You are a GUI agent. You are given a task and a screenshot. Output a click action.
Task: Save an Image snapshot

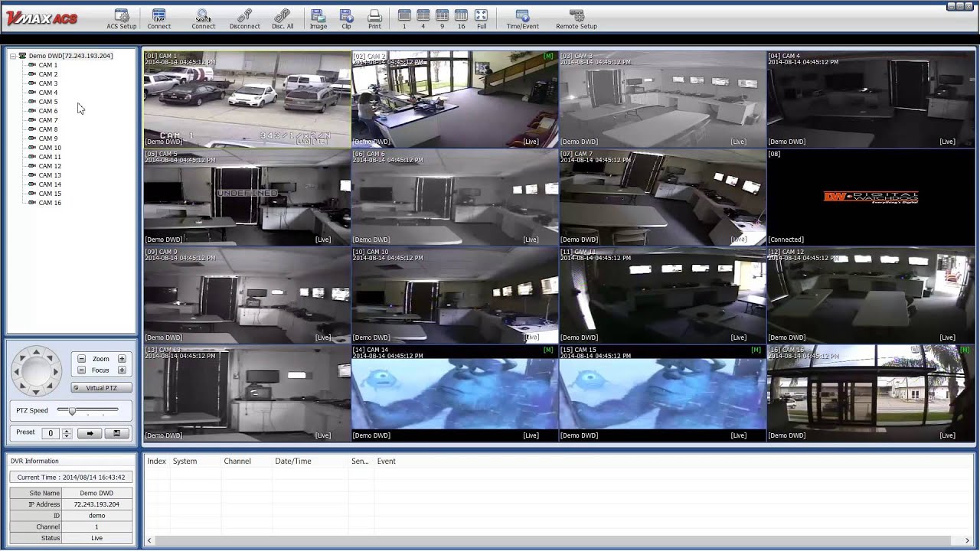click(x=318, y=19)
